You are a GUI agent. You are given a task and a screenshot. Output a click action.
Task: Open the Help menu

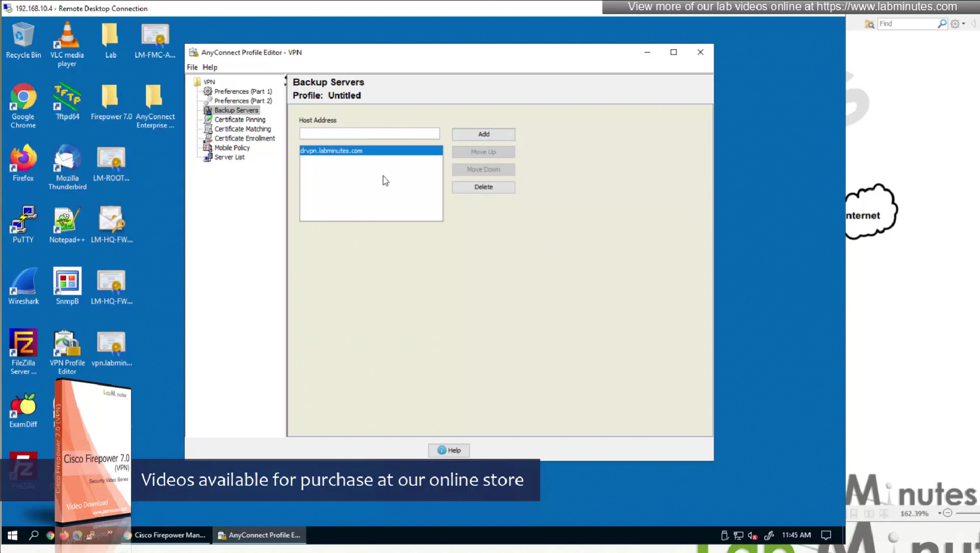(210, 67)
